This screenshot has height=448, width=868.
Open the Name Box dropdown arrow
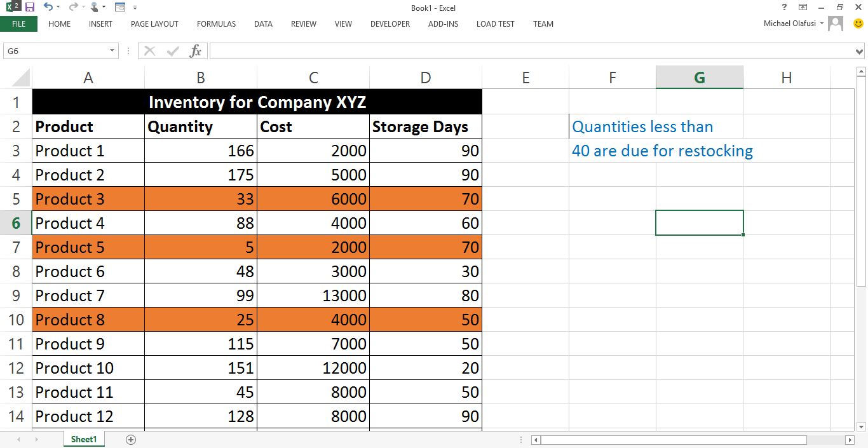pos(112,50)
